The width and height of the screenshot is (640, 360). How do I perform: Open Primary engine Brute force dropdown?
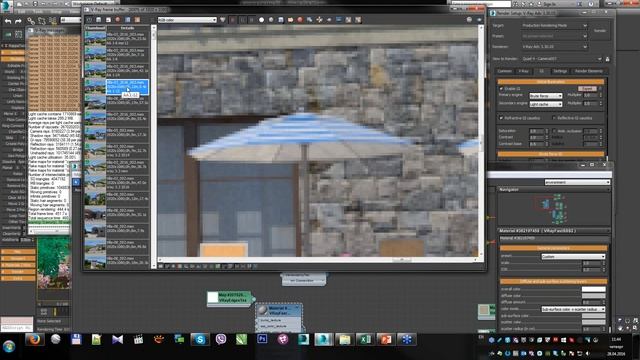pyautogui.click(x=546, y=96)
